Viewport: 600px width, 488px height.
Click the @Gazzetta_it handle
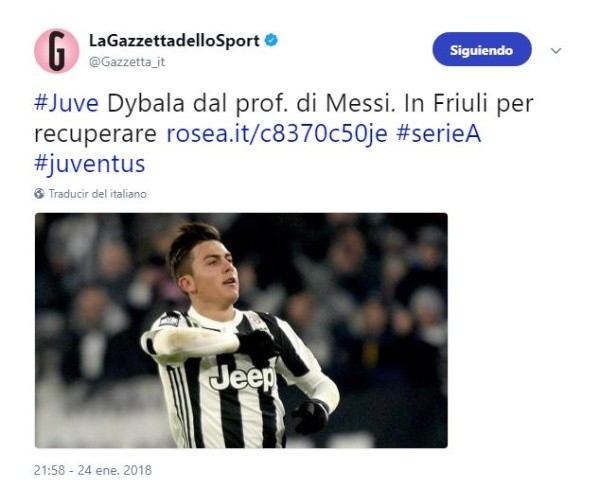127,62
